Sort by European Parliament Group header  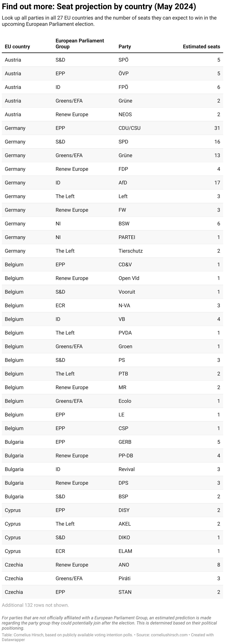(80, 44)
